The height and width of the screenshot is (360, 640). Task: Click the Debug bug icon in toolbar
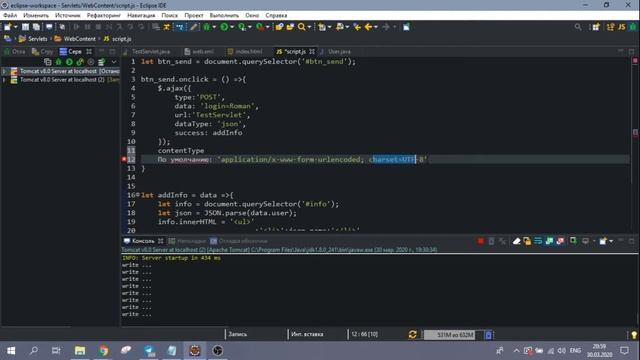point(207,27)
